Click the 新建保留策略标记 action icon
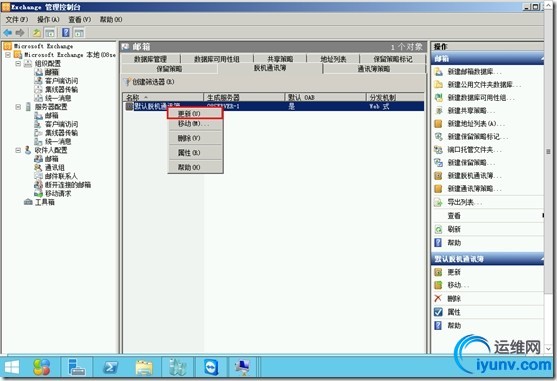This screenshot has height=381, width=557. tap(439, 136)
